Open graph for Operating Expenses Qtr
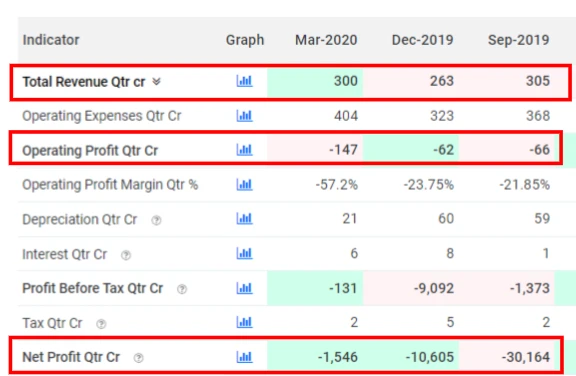 coord(244,116)
